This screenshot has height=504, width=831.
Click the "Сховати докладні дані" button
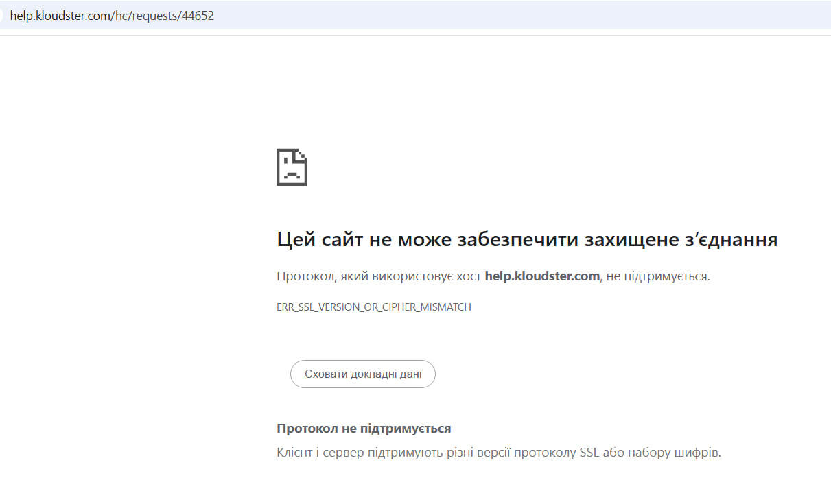362,374
